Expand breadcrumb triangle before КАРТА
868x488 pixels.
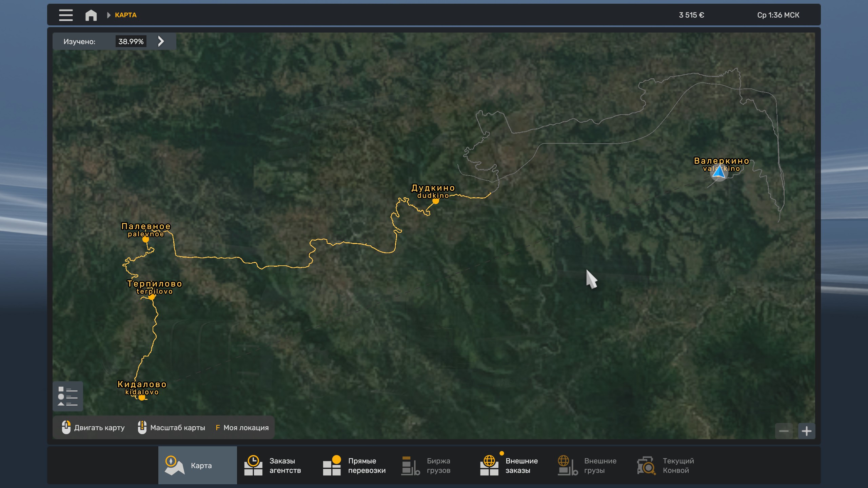pos(108,15)
